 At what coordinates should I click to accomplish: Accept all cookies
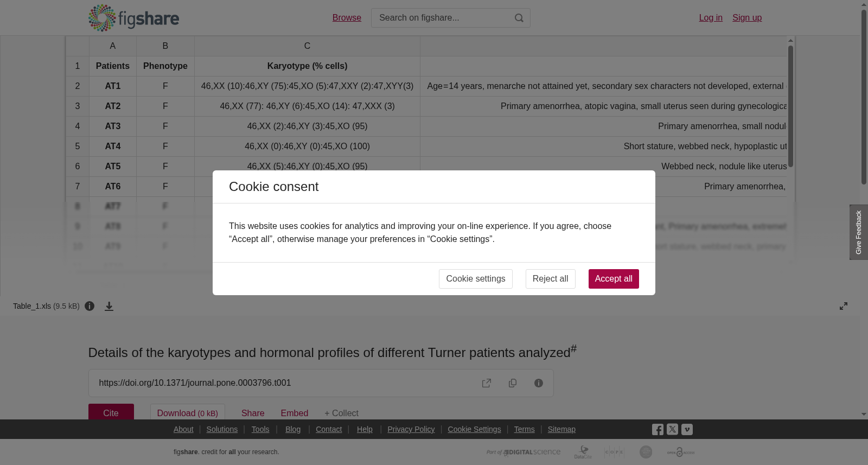(614, 279)
